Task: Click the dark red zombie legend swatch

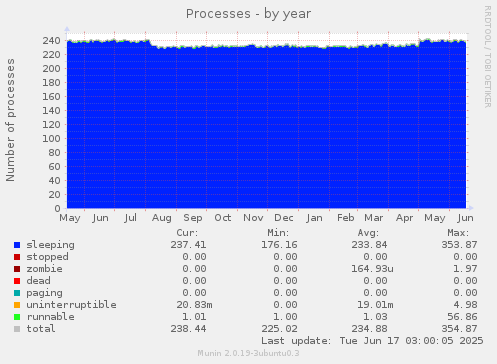Action: click(17, 269)
